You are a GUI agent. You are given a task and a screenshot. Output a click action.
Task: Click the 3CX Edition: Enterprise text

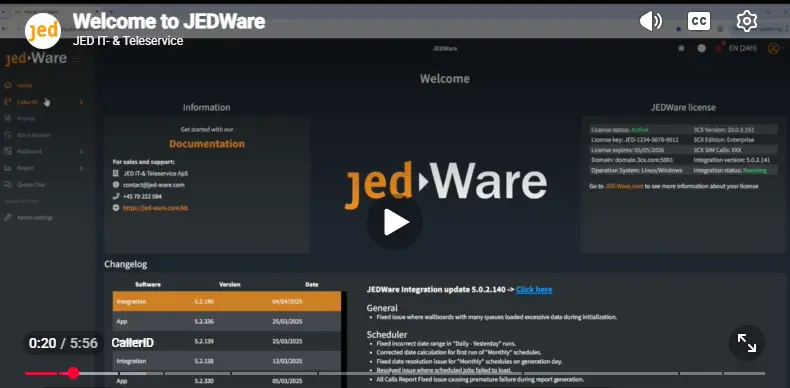point(723,140)
